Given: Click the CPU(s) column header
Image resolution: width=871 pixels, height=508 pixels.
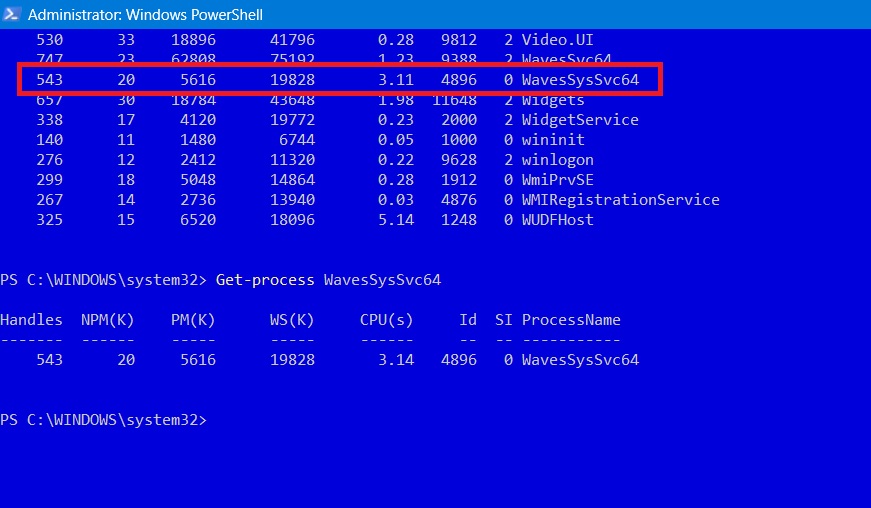Looking at the screenshot, I should click(387, 320).
